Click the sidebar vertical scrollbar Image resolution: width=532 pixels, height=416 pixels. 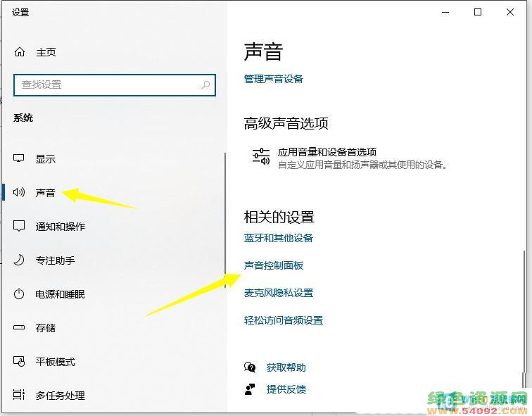click(225, 220)
